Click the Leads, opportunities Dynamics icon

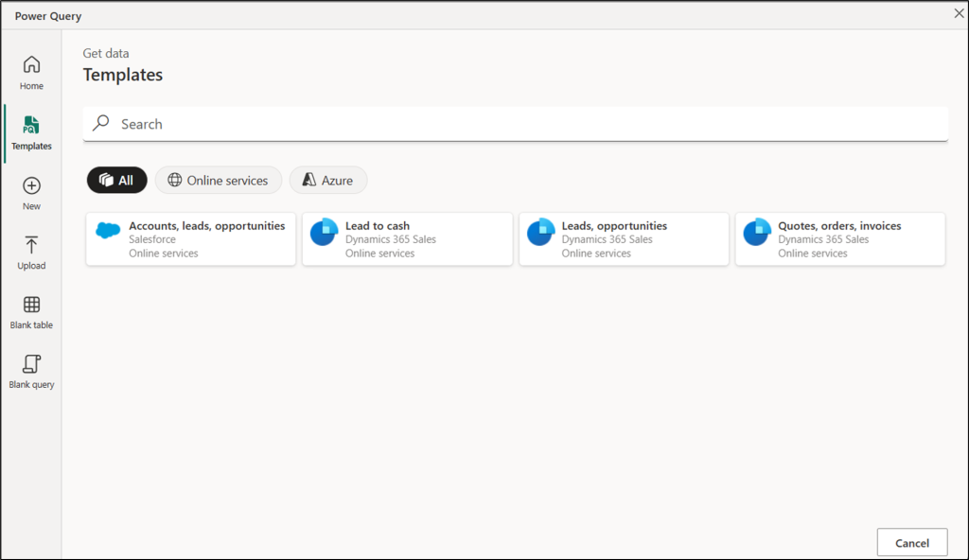(x=540, y=233)
